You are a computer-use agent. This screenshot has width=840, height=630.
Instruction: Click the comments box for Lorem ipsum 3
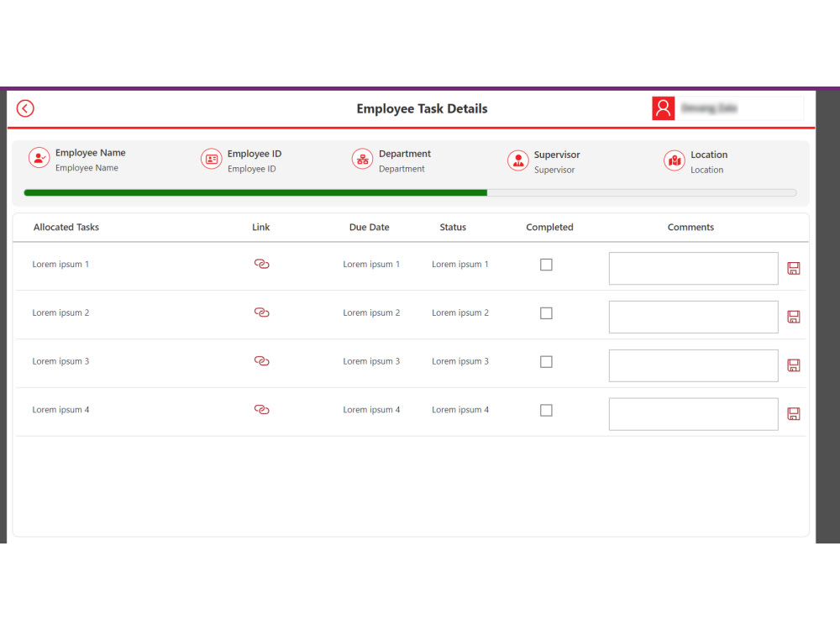point(693,366)
